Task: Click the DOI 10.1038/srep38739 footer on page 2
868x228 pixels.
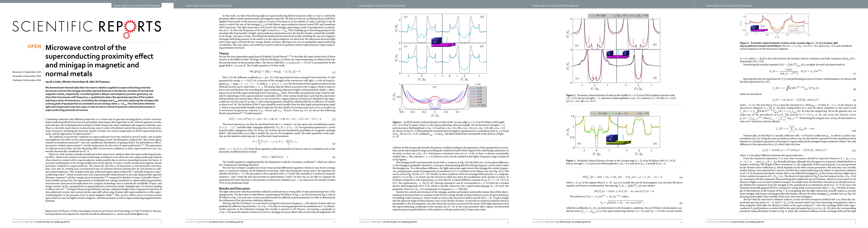Action: pos(231,222)
